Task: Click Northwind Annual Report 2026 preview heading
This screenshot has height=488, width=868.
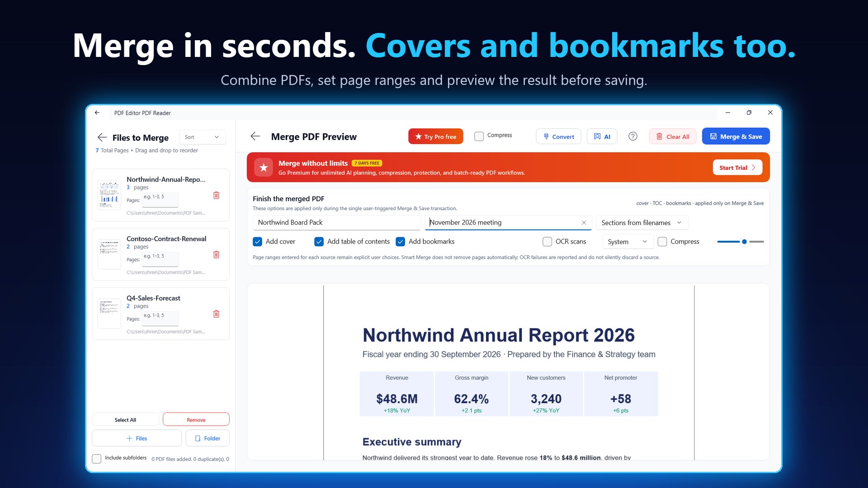Action: coord(499,335)
